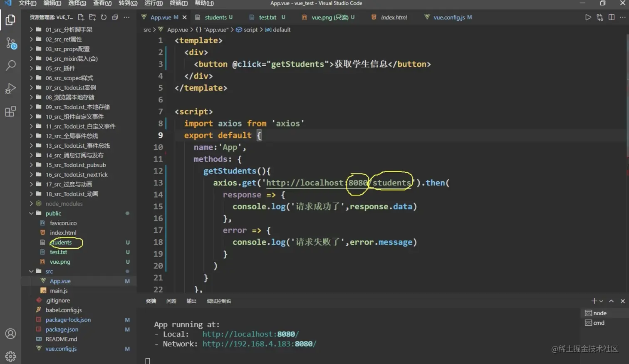
Task: Expand the 01_src_分析脚手架 folder
Action: coord(79,30)
